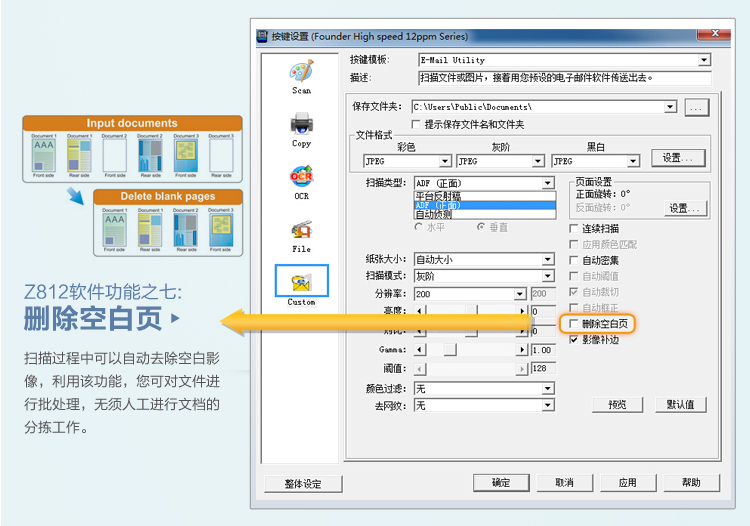Select the Scan button template icon
Image resolution: width=750 pixels, height=526 pixels.
click(301, 71)
